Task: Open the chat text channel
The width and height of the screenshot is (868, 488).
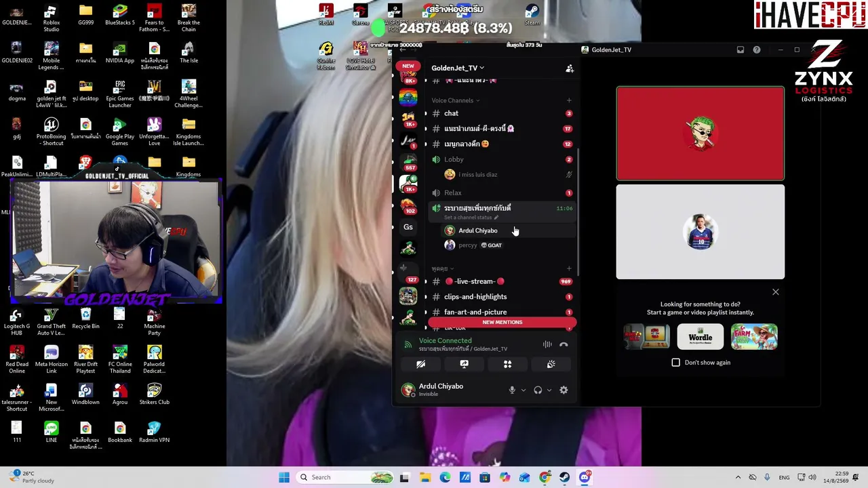Action: point(502,113)
